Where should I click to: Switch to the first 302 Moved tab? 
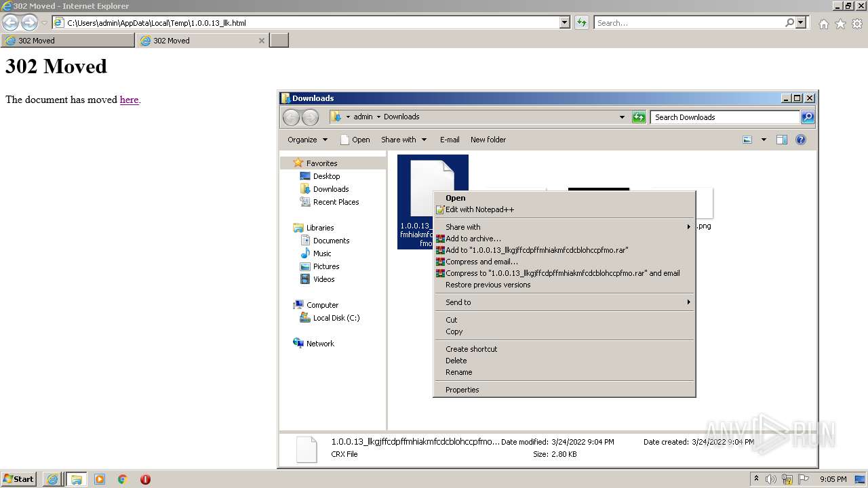tap(67, 41)
